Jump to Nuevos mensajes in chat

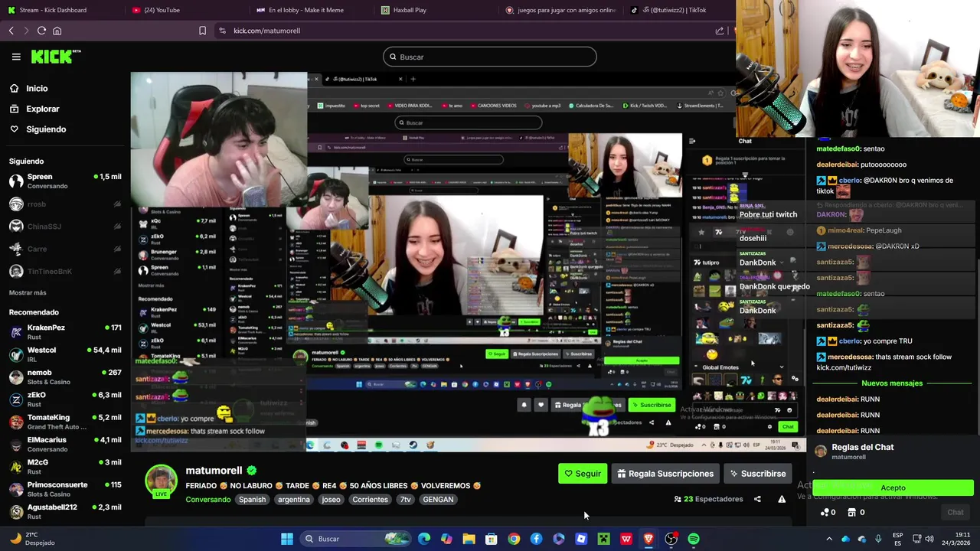coord(892,383)
